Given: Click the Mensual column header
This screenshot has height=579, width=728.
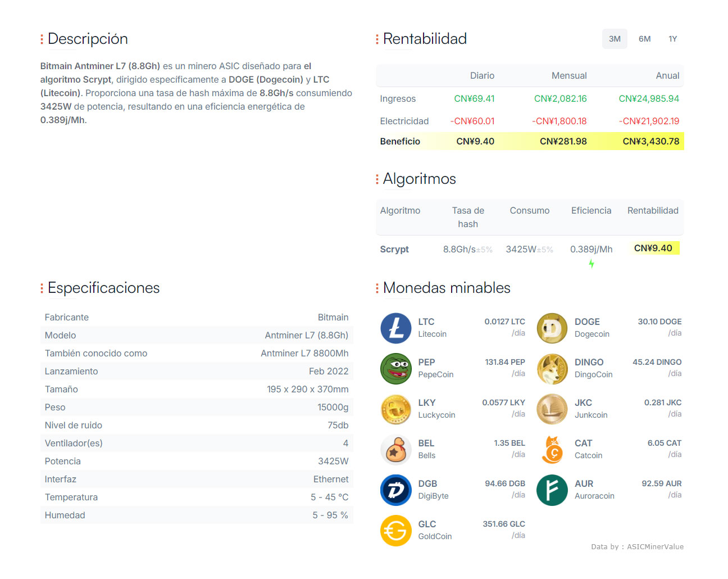Looking at the screenshot, I should tap(569, 75).
